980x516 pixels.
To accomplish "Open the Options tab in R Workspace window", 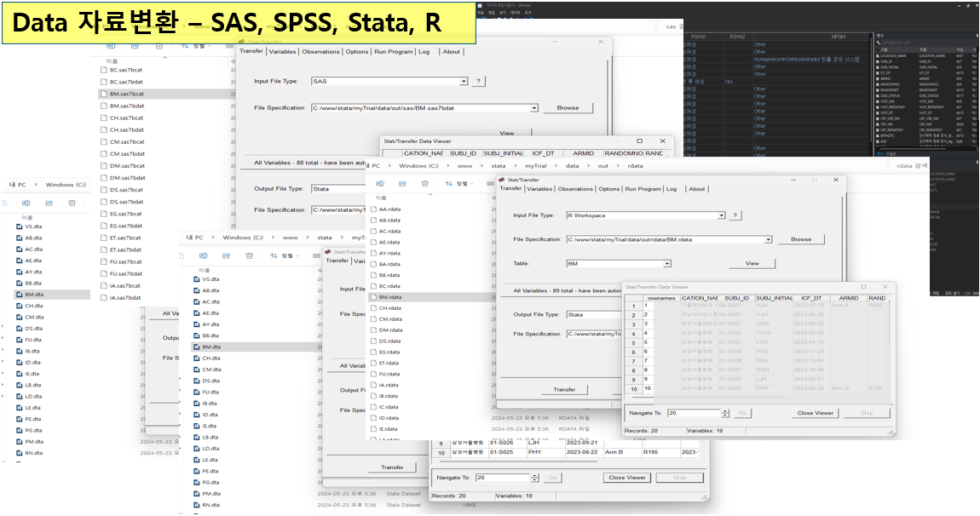I will point(608,189).
